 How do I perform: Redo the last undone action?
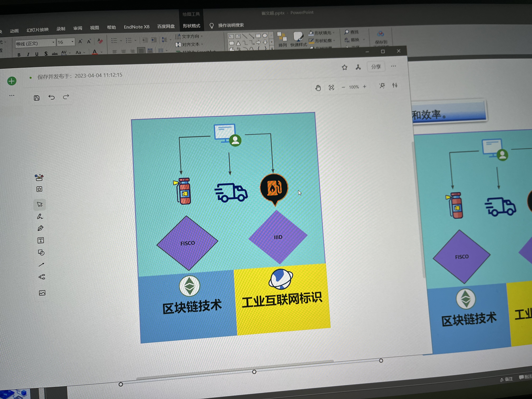(x=66, y=97)
